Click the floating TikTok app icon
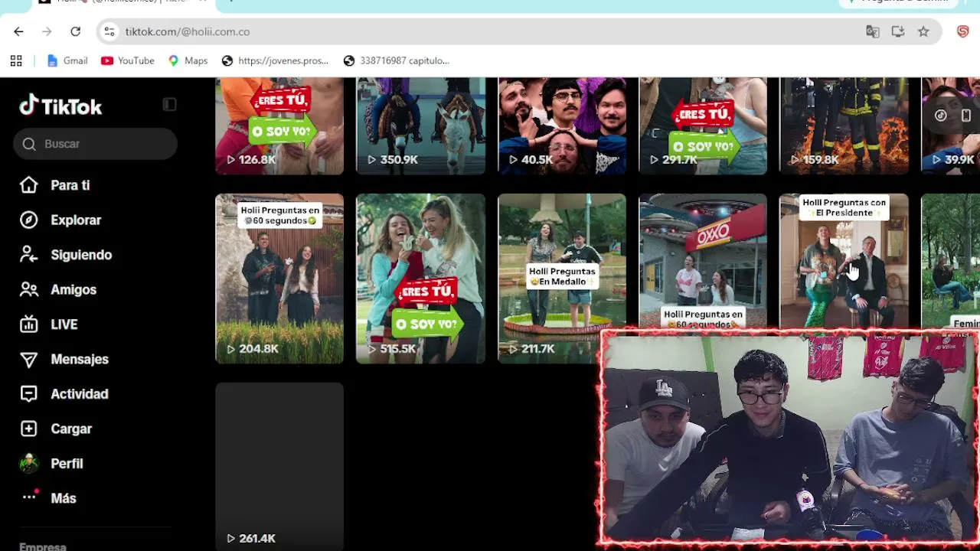Image resolution: width=980 pixels, height=551 pixels. pyautogui.click(x=941, y=116)
